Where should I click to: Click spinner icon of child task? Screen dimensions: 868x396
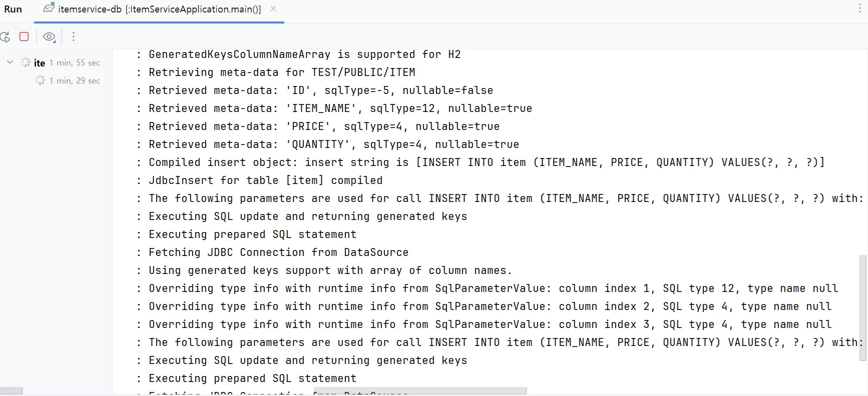[x=40, y=80]
